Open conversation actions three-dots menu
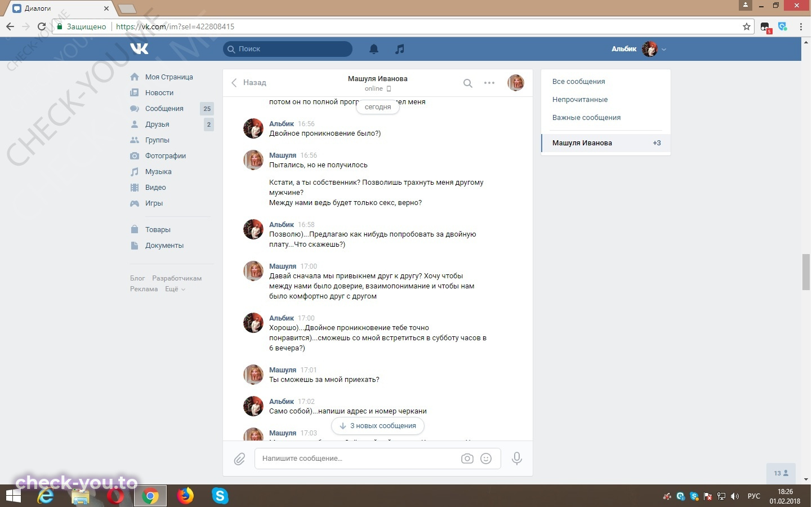 tap(489, 83)
